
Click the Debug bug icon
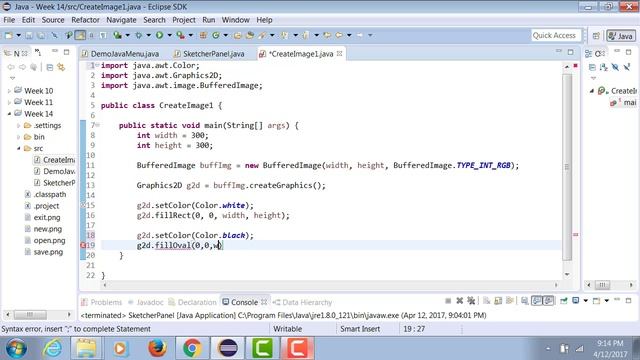click(x=138, y=36)
